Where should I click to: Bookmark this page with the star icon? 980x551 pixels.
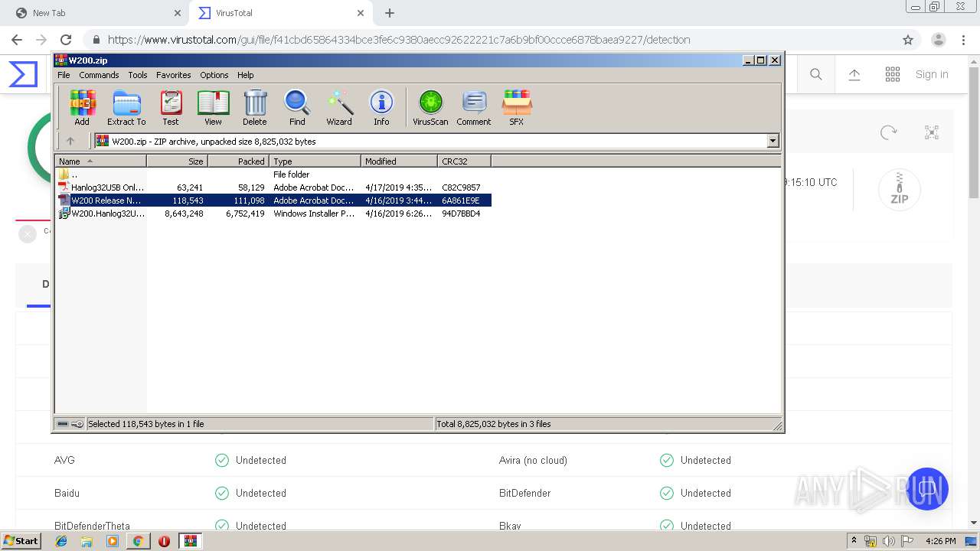coord(908,40)
